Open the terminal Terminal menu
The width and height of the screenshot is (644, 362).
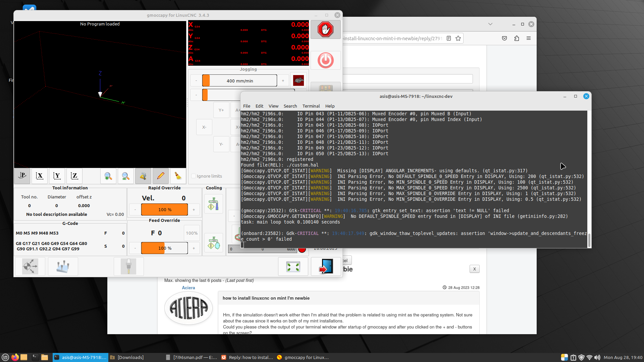pyautogui.click(x=311, y=106)
